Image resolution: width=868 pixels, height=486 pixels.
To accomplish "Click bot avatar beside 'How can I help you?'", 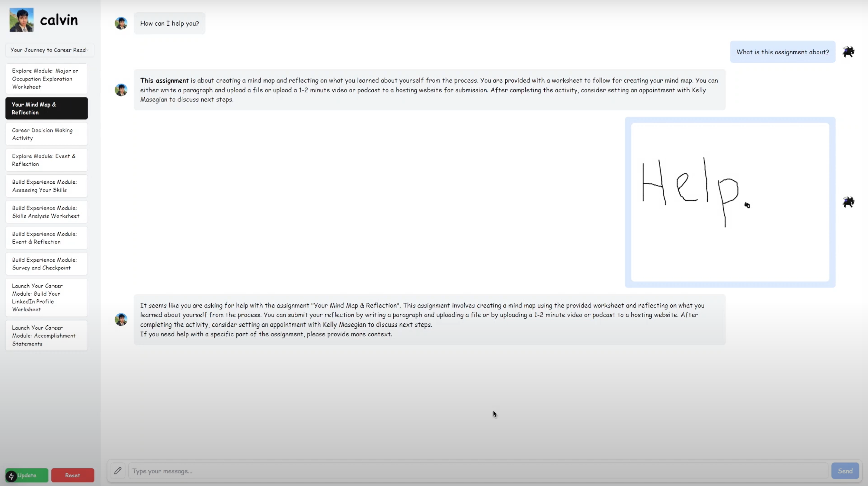I will coord(121,23).
